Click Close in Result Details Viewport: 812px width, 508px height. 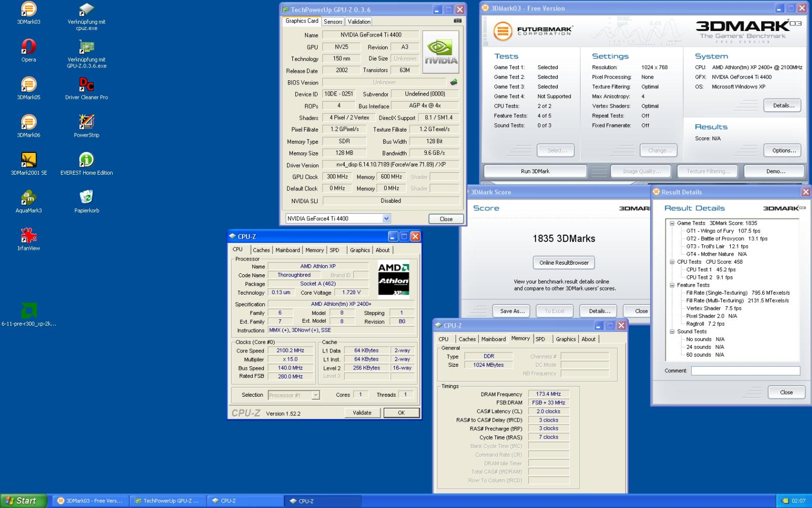[x=786, y=392]
